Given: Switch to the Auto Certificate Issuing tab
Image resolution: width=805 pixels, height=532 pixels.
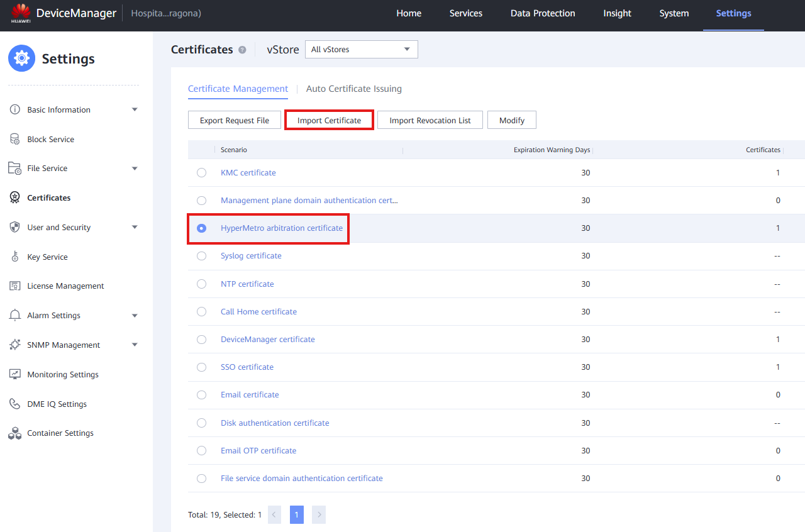Looking at the screenshot, I should (353, 89).
